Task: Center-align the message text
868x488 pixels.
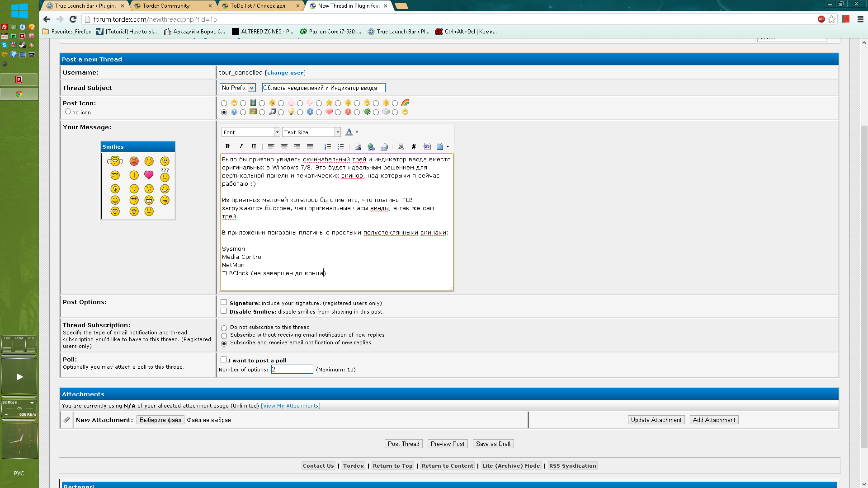Action: pyautogui.click(x=284, y=146)
